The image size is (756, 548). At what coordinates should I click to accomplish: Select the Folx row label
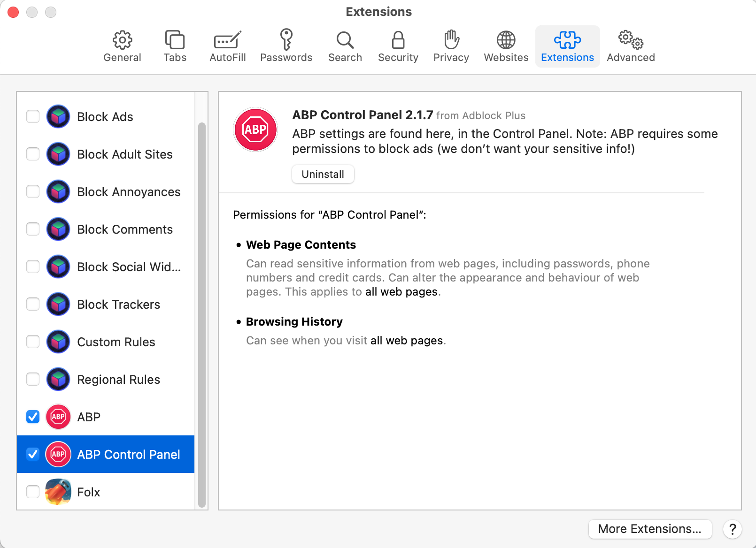coord(89,492)
